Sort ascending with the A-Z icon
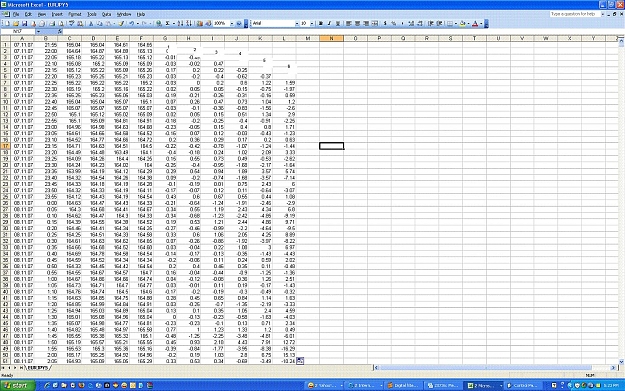 point(180,24)
